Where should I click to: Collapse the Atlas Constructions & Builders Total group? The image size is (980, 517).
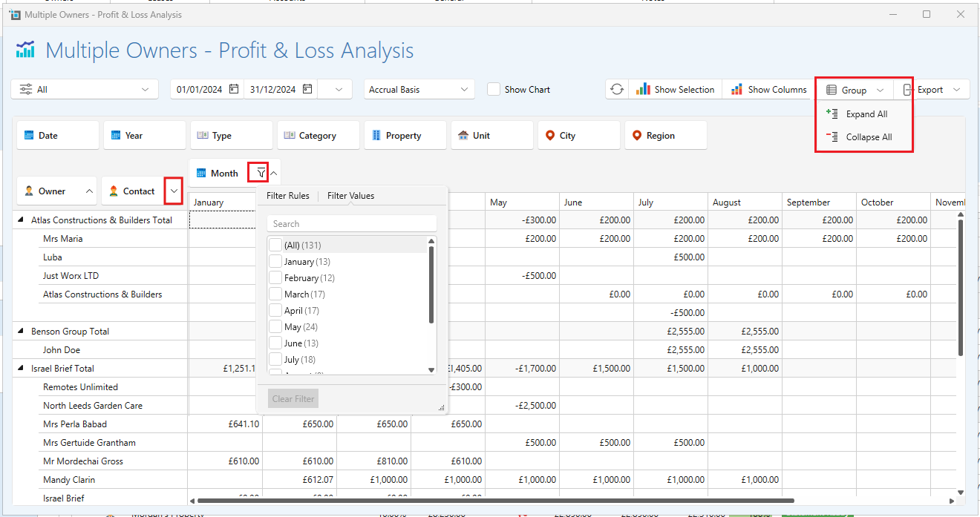[x=22, y=220]
